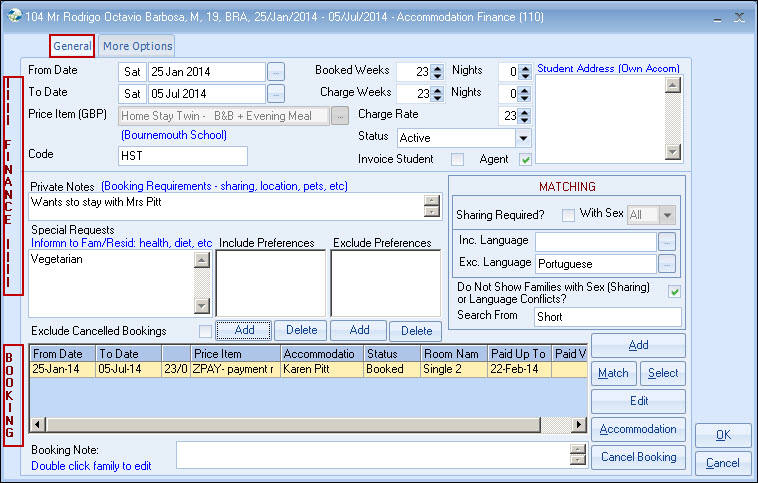Open the To Date calendar picker button
This screenshot has height=483, width=758.
(276, 94)
